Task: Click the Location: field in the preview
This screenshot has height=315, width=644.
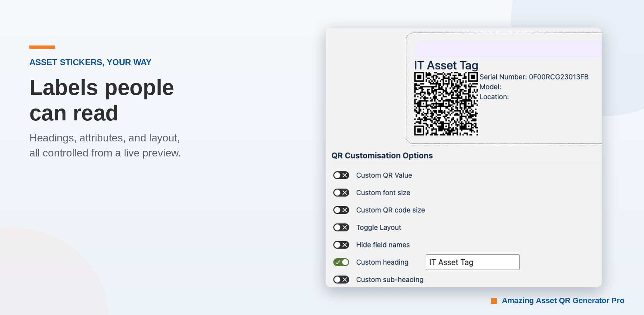Action: (x=494, y=97)
